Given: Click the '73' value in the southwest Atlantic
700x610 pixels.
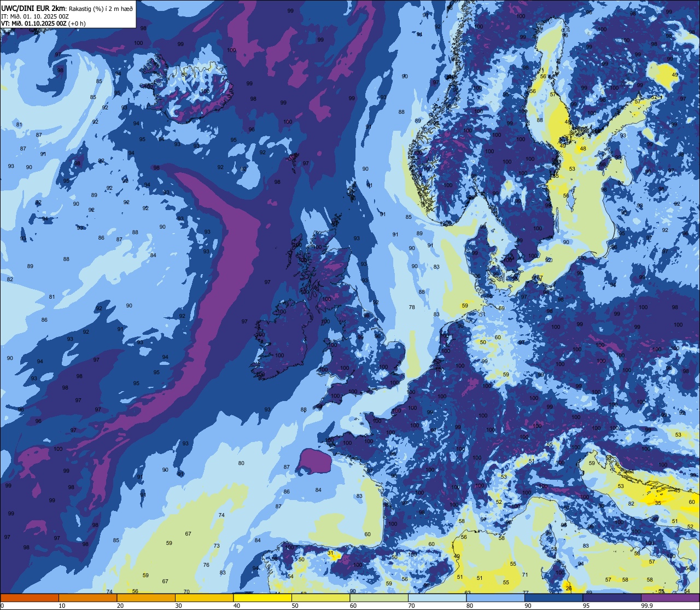Looking at the screenshot, I should pyautogui.click(x=217, y=546).
